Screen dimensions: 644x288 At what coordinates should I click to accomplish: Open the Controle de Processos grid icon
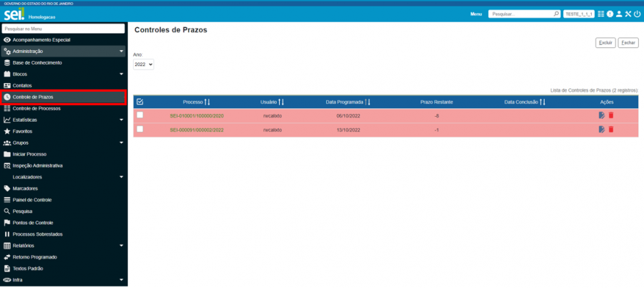[x=601, y=14]
